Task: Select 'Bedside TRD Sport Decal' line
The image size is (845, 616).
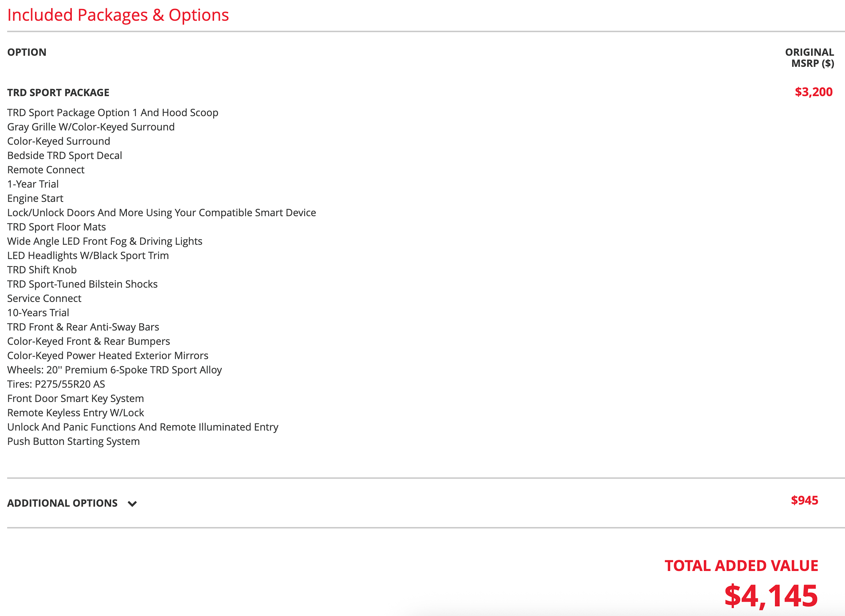Action: [x=65, y=155]
